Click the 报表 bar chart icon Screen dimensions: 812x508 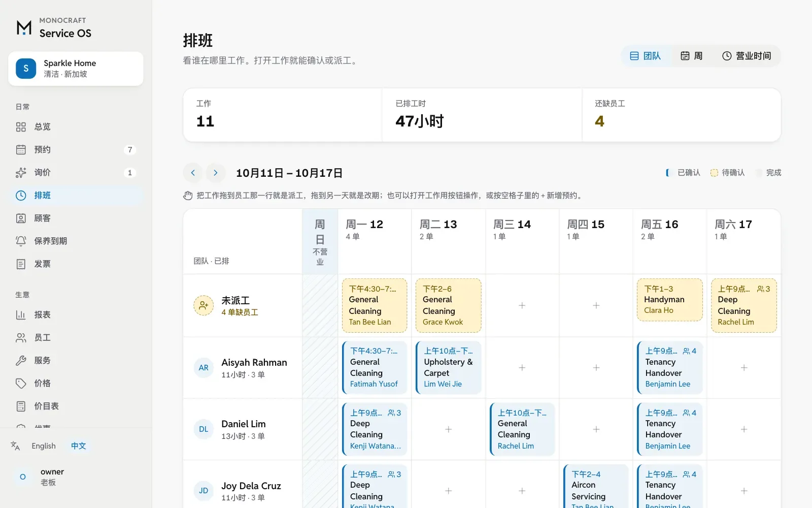coord(21,315)
